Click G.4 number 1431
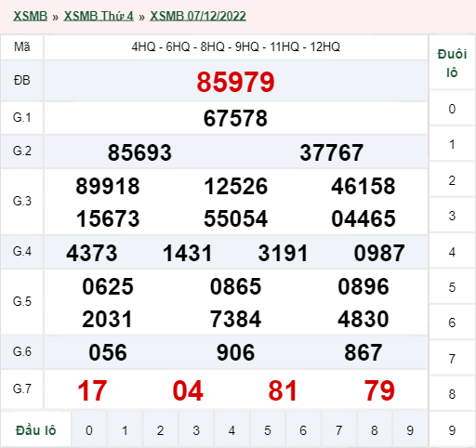The width and height of the screenshot is (476, 448). click(x=188, y=253)
